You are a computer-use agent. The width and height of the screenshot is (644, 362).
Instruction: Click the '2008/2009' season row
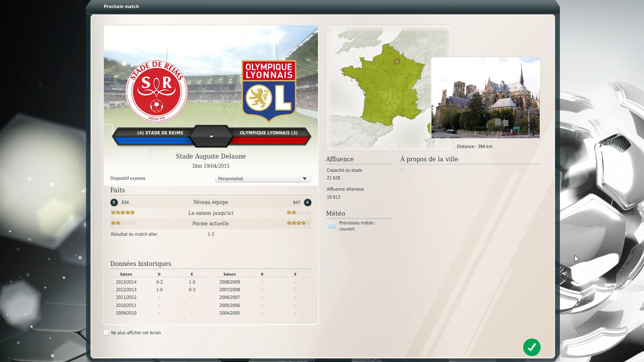point(262,282)
